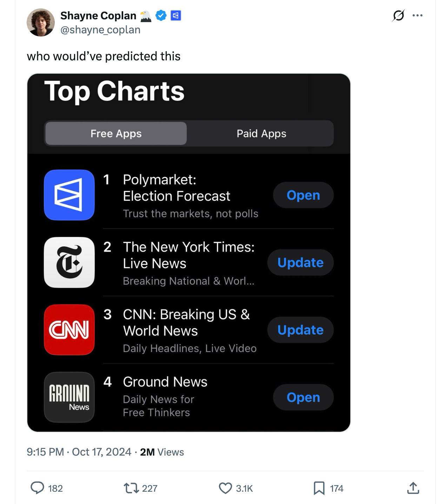438x504 pixels.
Task: Click the Polymarket affiliation badge by name
Action: coord(176,15)
